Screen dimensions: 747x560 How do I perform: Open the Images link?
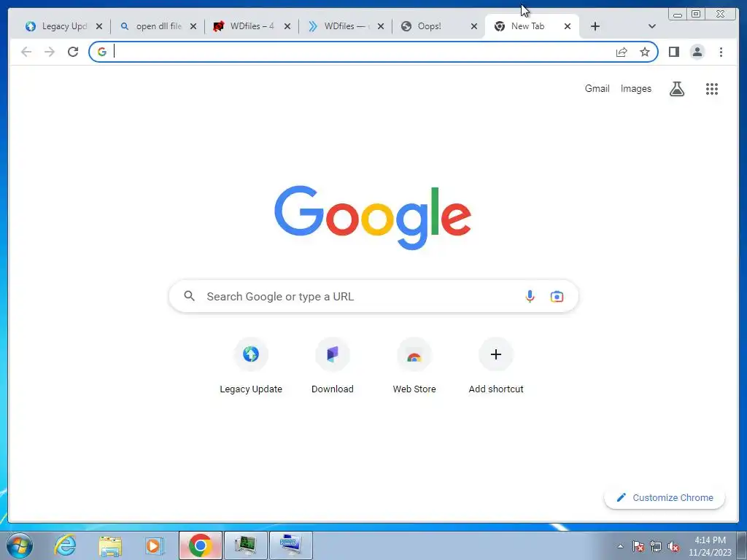tap(635, 88)
